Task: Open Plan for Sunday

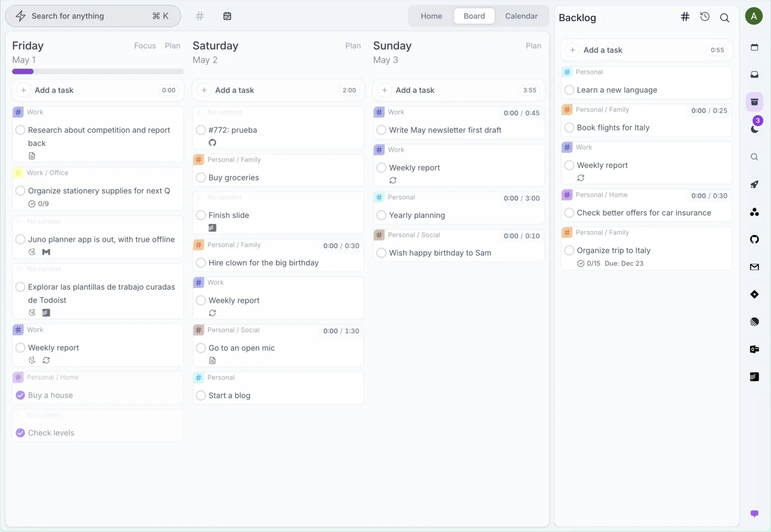Action: [x=533, y=46]
